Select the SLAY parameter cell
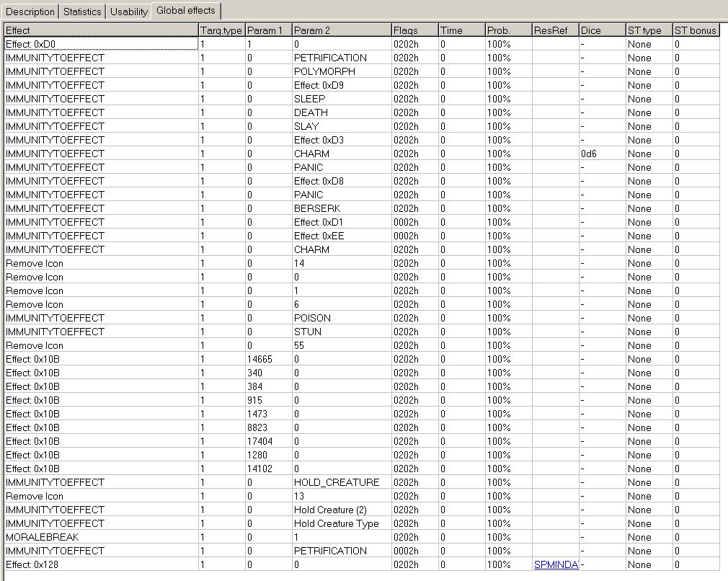The width and height of the screenshot is (728, 581). tap(342, 126)
